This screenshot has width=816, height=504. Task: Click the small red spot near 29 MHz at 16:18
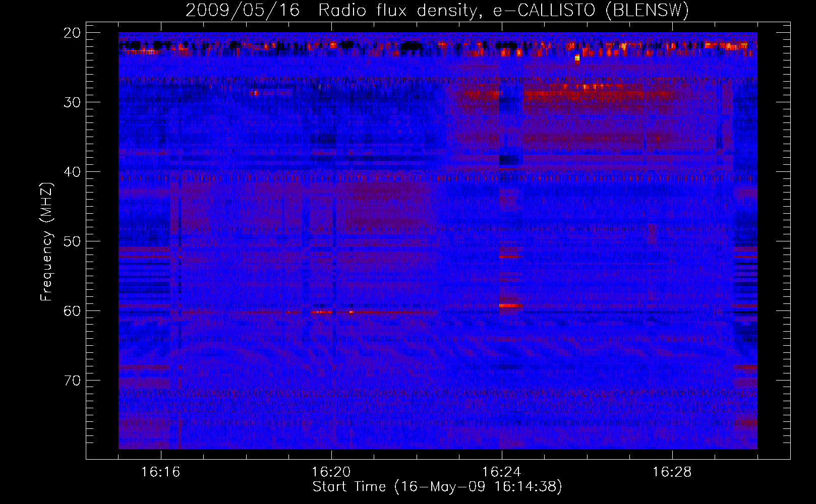[254, 93]
